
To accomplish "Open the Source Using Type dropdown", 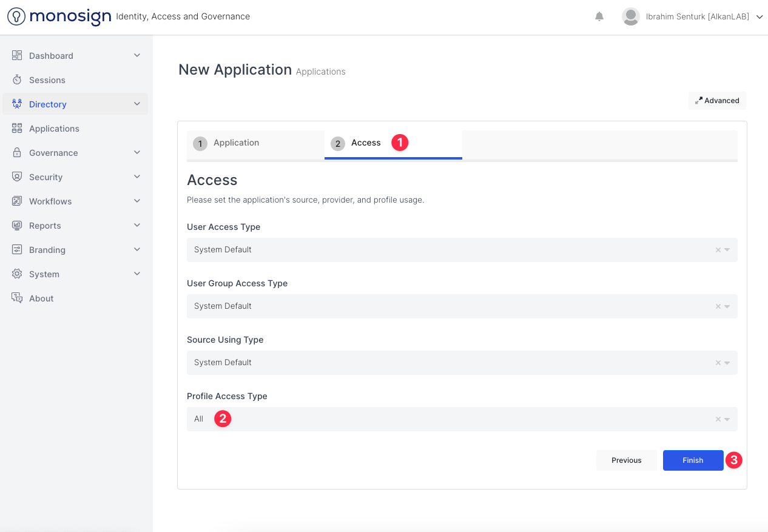I will tap(727, 363).
